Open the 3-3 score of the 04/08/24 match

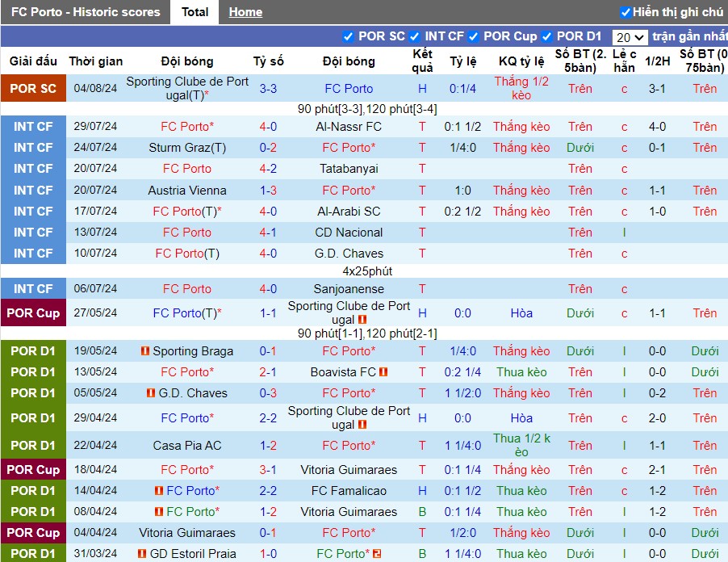268,88
